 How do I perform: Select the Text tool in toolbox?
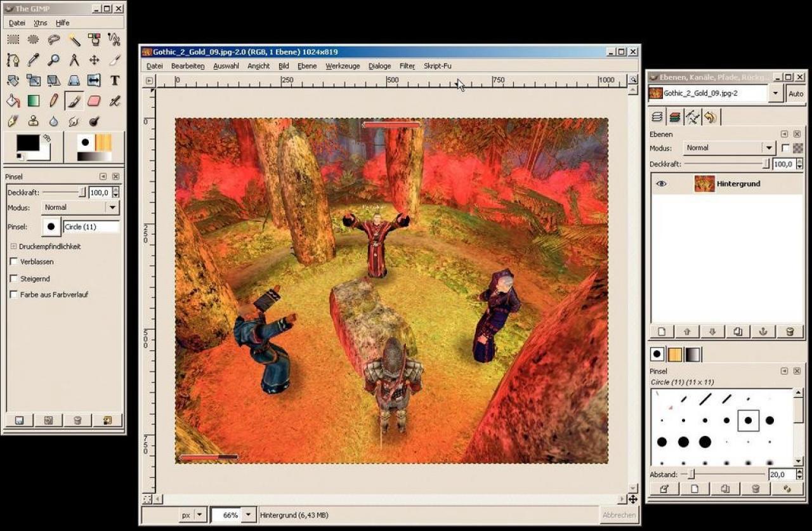coord(114,81)
